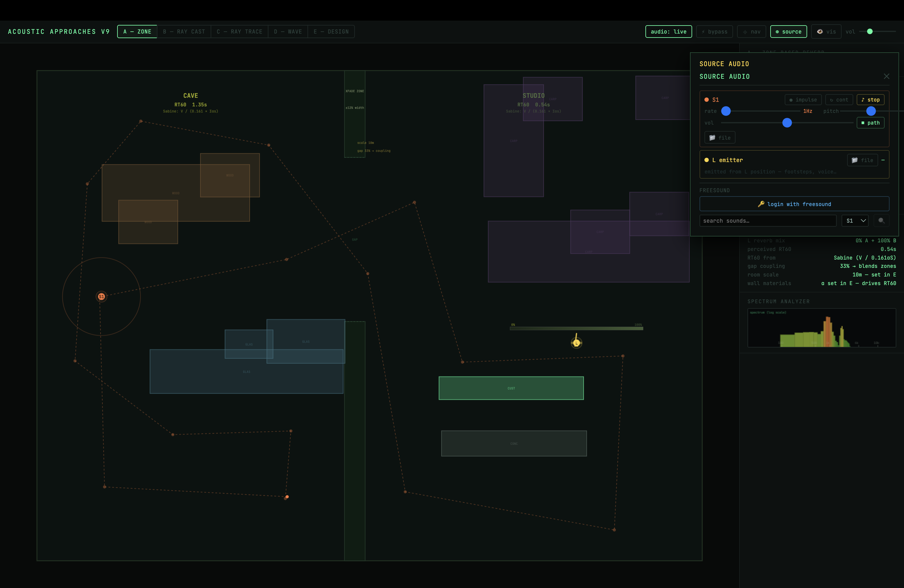The height and width of the screenshot is (588, 904).
Task: Click the '0% A + 100% B' value
Action: click(875, 240)
